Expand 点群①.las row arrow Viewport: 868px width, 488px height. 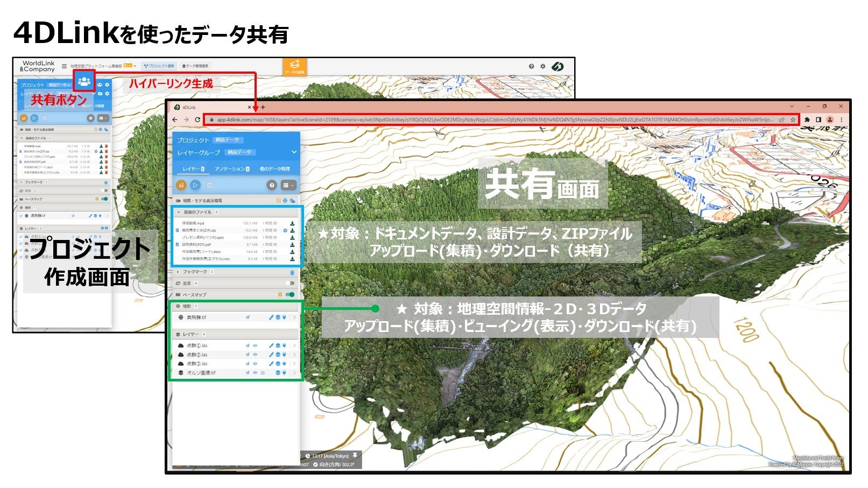294,345
